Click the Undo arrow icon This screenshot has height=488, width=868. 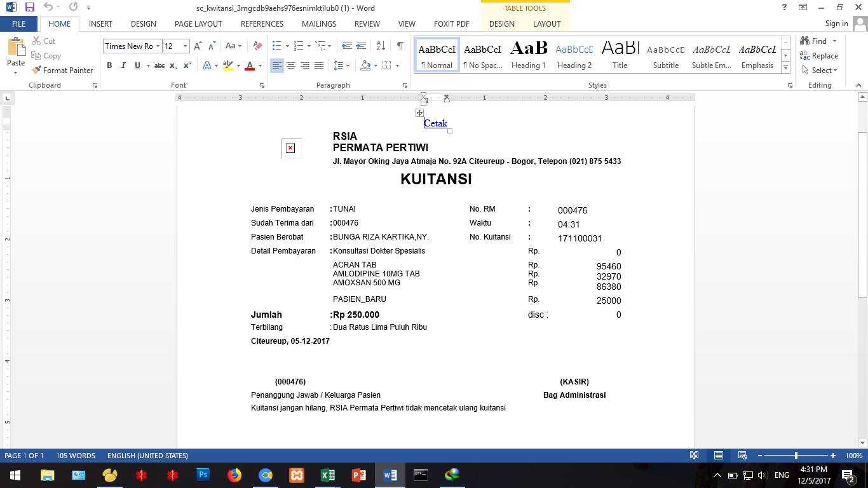tap(48, 8)
